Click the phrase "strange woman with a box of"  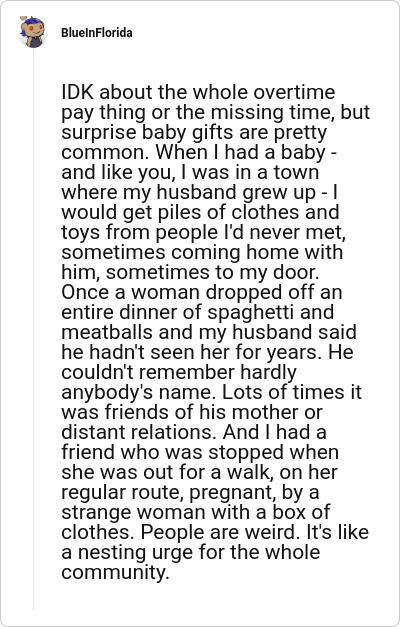196,512
